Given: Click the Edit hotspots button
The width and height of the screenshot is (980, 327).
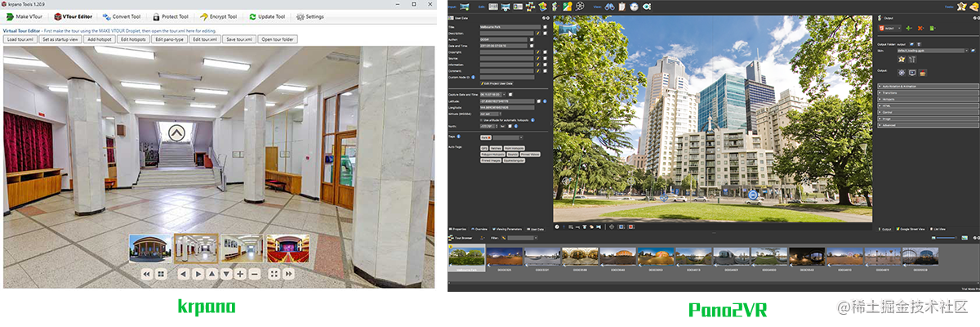Looking at the screenshot, I should [x=133, y=39].
